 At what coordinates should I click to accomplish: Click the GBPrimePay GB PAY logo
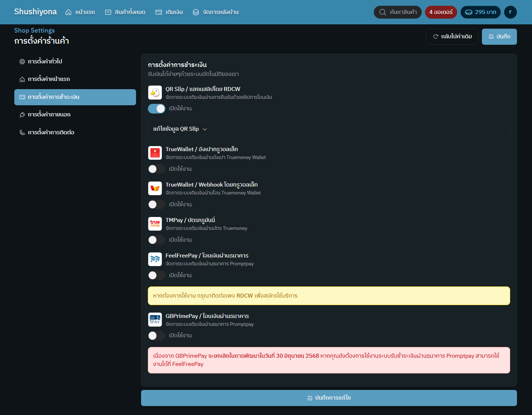pos(155,320)
